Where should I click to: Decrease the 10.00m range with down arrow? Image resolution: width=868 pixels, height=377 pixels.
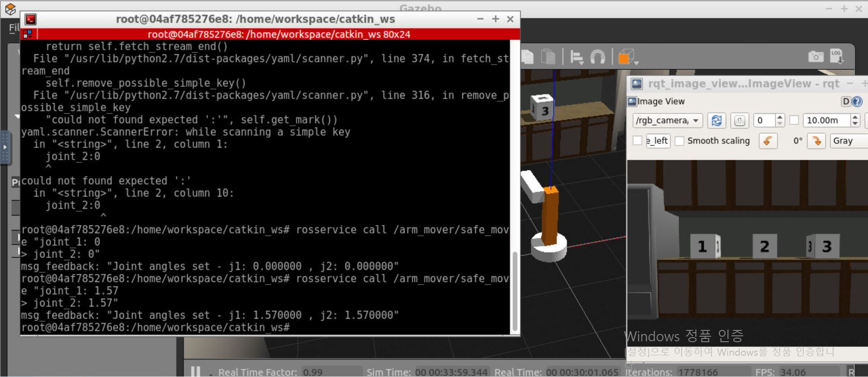[x=854, y=124]
